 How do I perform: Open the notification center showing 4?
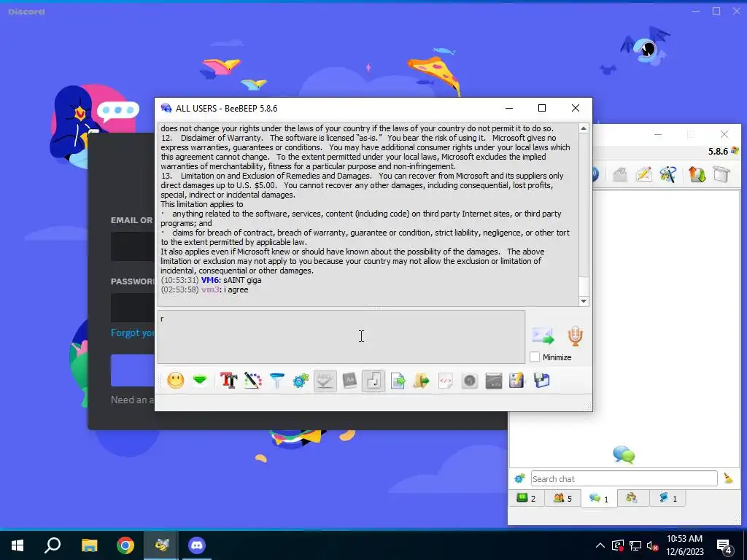[x=724, y=546]
